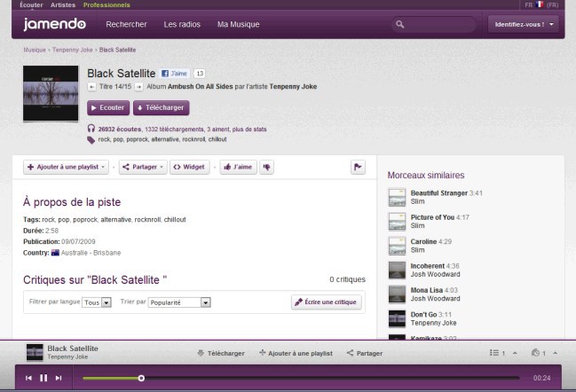Click the search magnifier icon

[x=400, y=25]
